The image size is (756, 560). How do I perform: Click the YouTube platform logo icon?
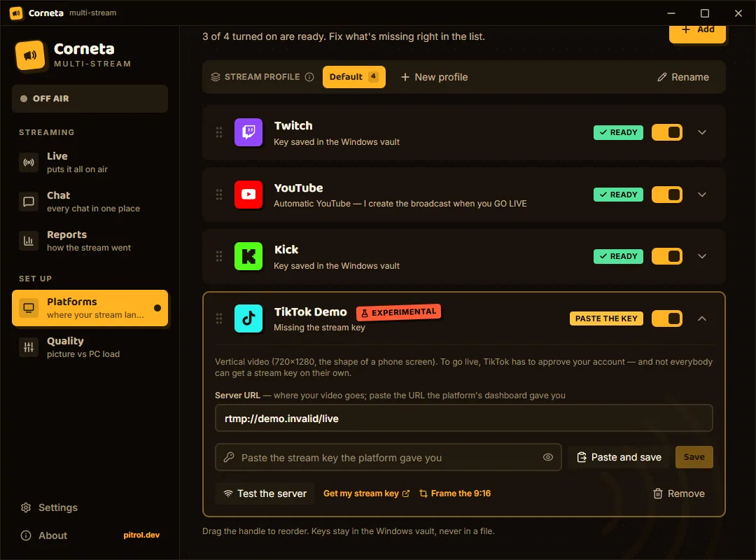(x=248, y=195)
